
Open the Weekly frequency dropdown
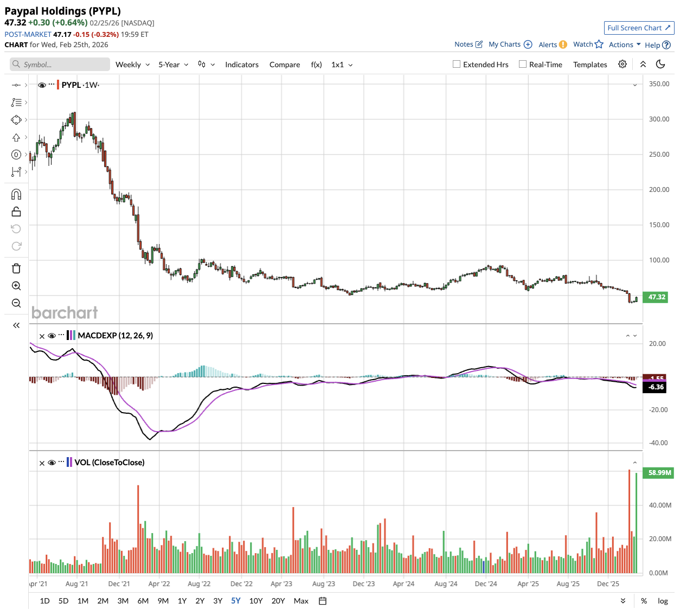(133, 65)
